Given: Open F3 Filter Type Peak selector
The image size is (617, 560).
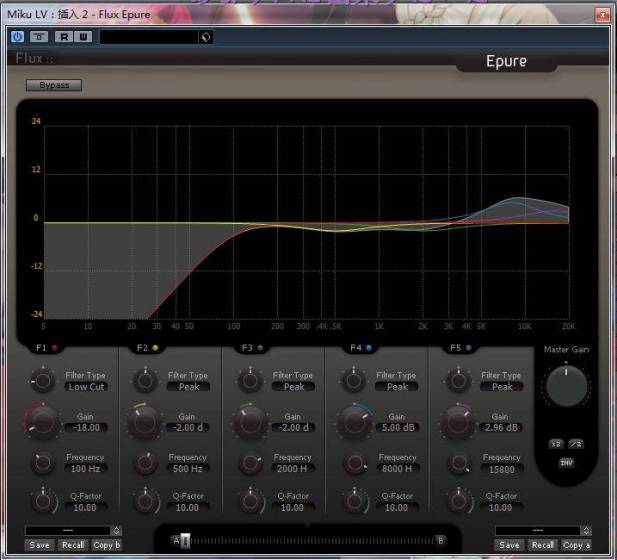Looking at the screenshot, I should [294, 387].
